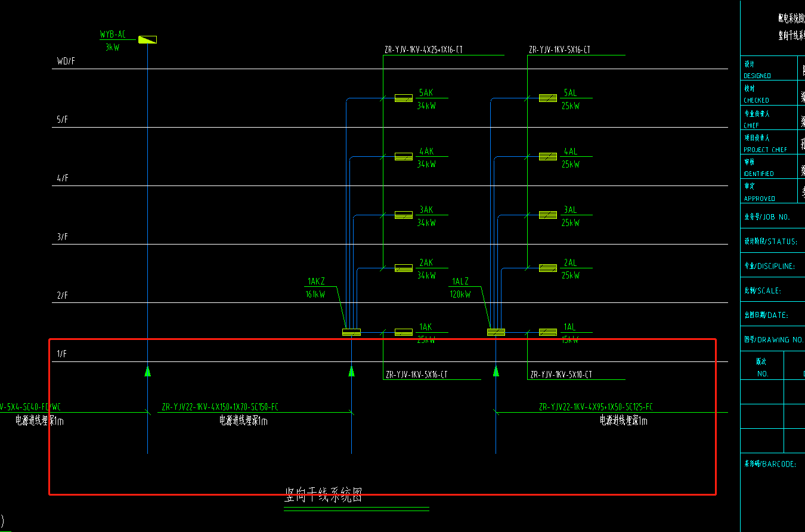The image size is (805, 532).
Task: Select the 5/F floor label
Action: [x=62, y=120]
